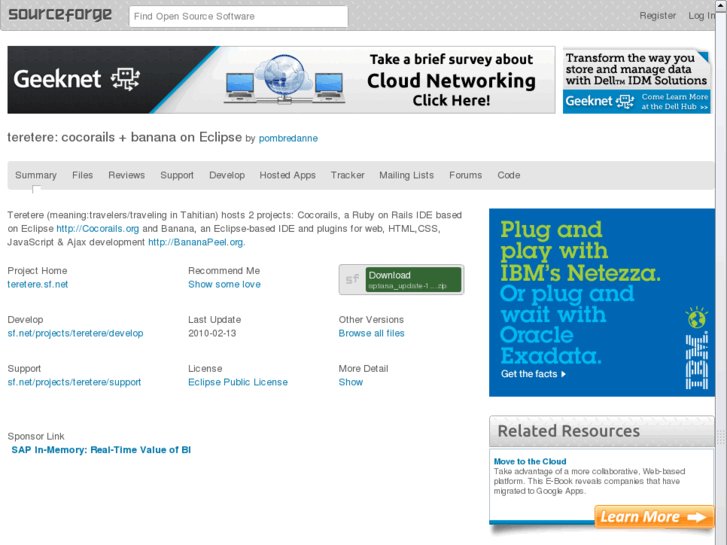Open sf.net/projects/teretere/develop link
This screenshot has width=727, height=545.
(75, 333)
